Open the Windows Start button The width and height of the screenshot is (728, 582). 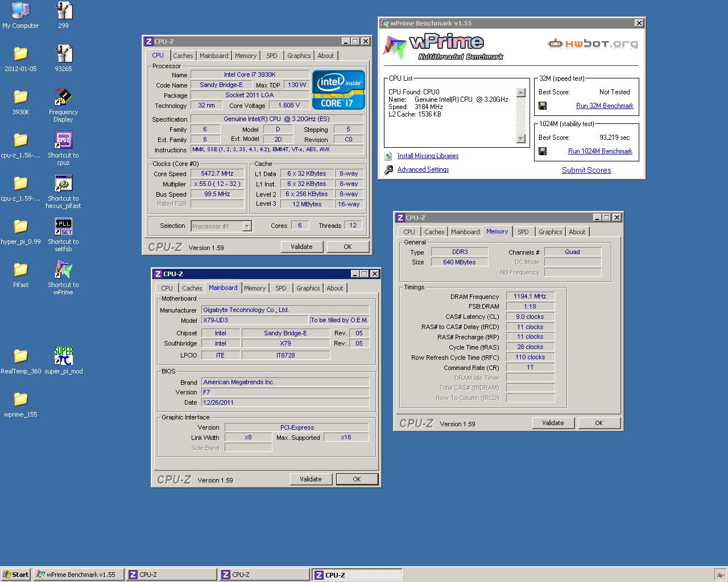point(16,575)
